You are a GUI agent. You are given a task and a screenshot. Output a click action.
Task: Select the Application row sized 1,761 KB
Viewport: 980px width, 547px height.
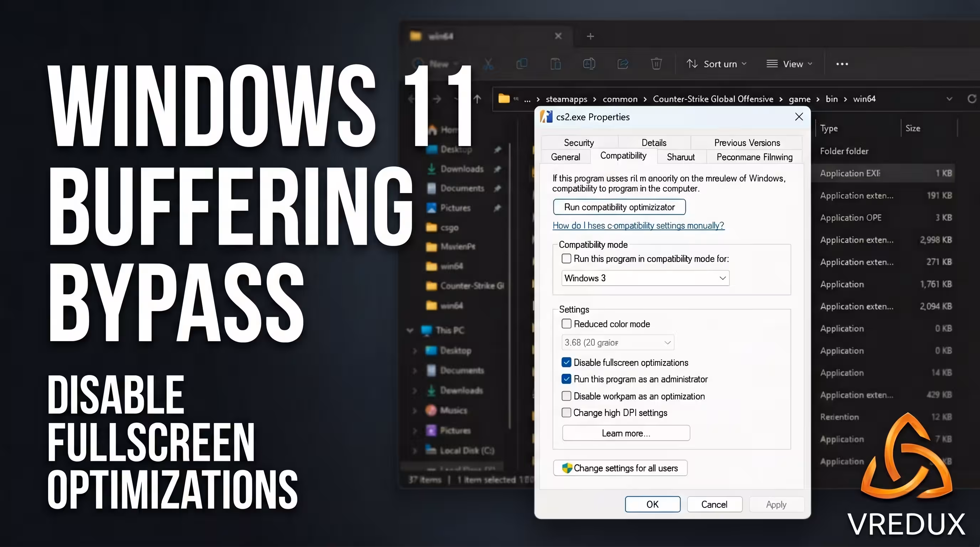pyautogui.click(x=886, y=284)
